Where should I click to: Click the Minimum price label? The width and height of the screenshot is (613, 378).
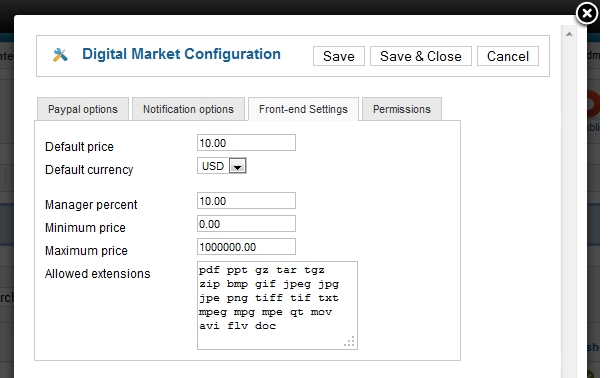pyautogui.click(x=85, y=228)
